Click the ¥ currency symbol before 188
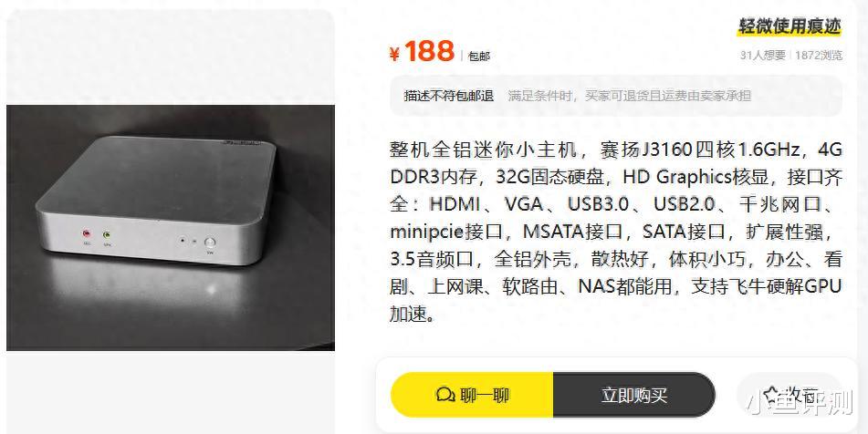The height and width of the screenshot is (434, 868). tap(394, 54)
